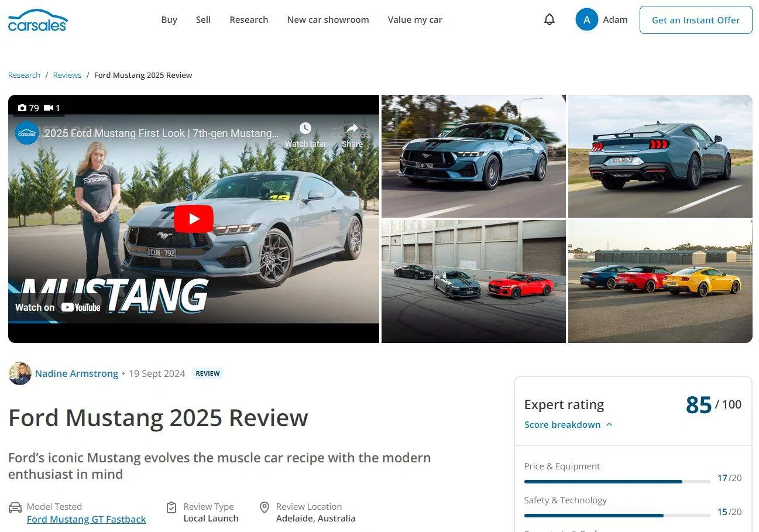This screenshot has width=759, height=532.
Task: Play the YouTube Mustang video
Action: click(194, 219)
